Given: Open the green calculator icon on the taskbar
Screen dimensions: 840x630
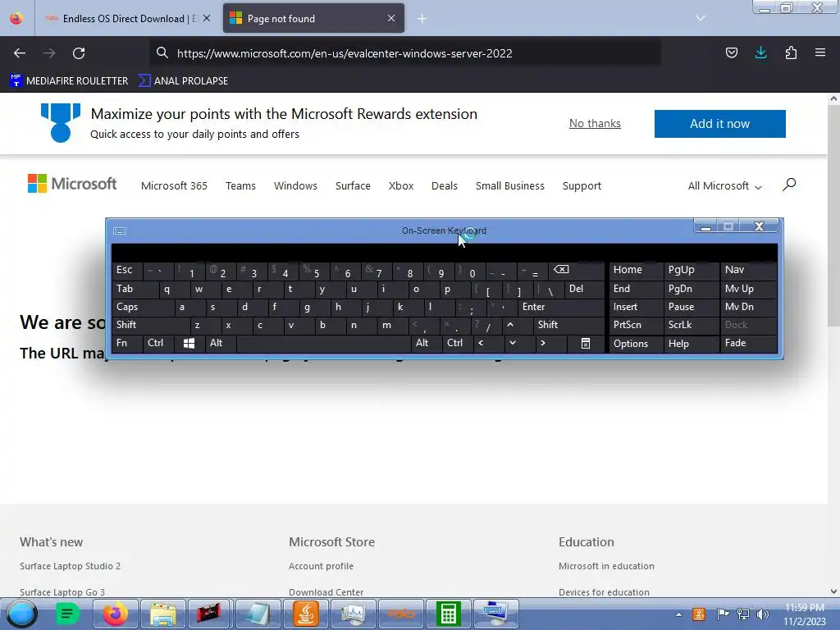Looking at the screenshot, I should 449,614.
